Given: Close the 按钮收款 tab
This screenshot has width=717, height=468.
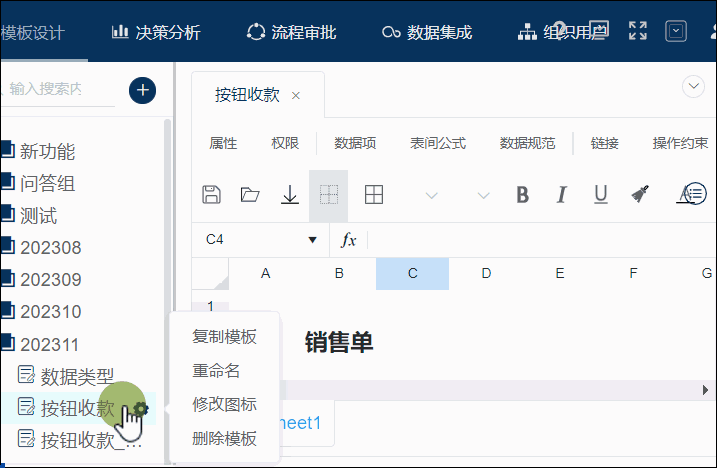Looking at the screenshot, I should click(x=296, y=96).
